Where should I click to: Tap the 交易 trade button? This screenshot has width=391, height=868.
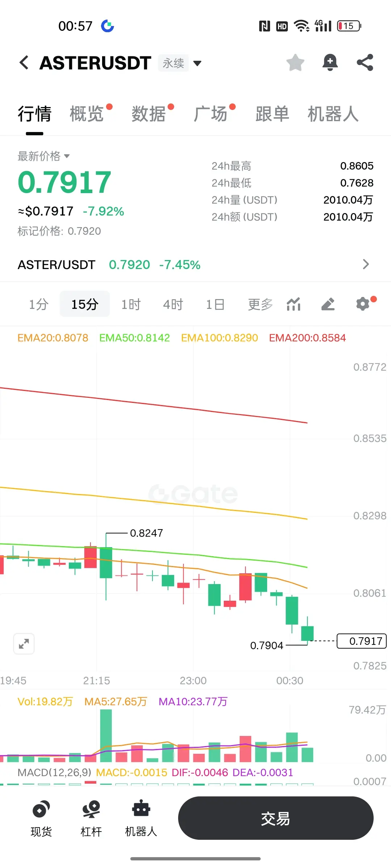click(x=276, y=818)
